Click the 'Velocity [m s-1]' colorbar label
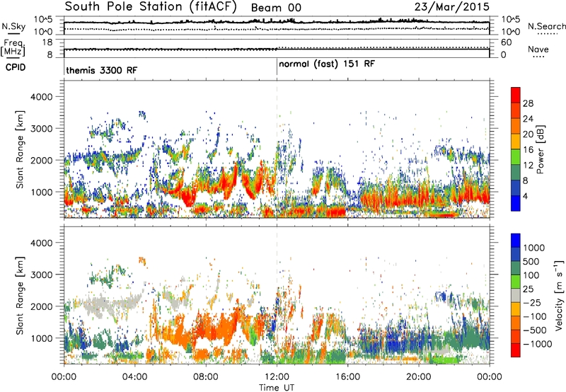 pyautogui.click(x=559, y=295)
